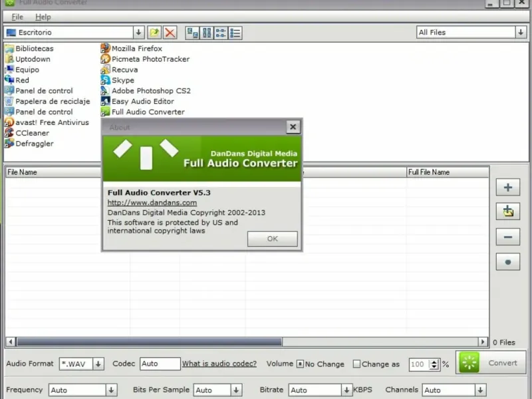The image size is (532, 399).
Task: Click the Codec Auto field
Action: pos(160,364)
